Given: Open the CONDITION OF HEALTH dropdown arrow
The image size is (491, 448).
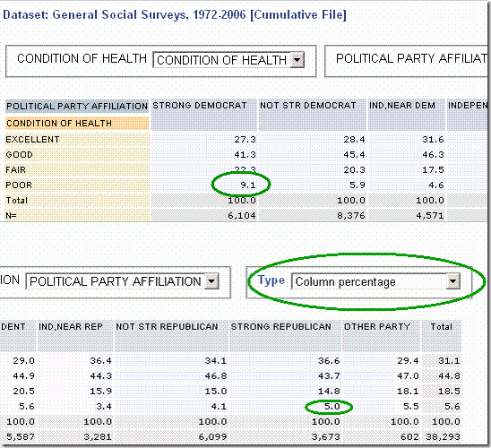Looking at the screenshot, I should click(x=297, y=59).
